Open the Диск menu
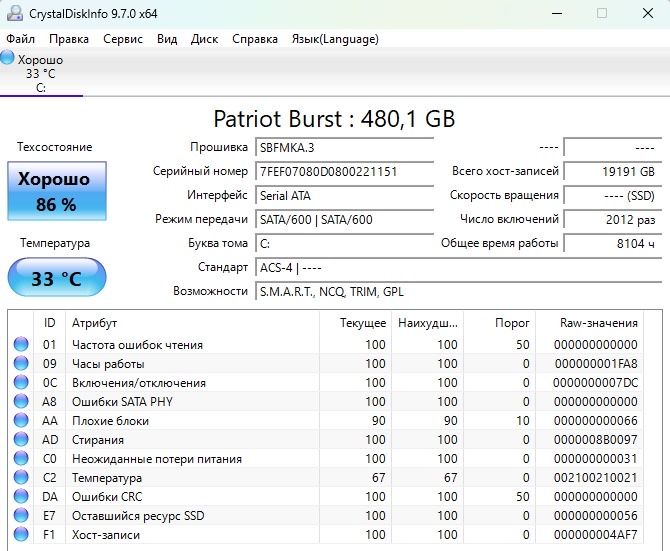The height and width of the screenshot is (551, 670). pyautogui.click(x=204, y=39)
